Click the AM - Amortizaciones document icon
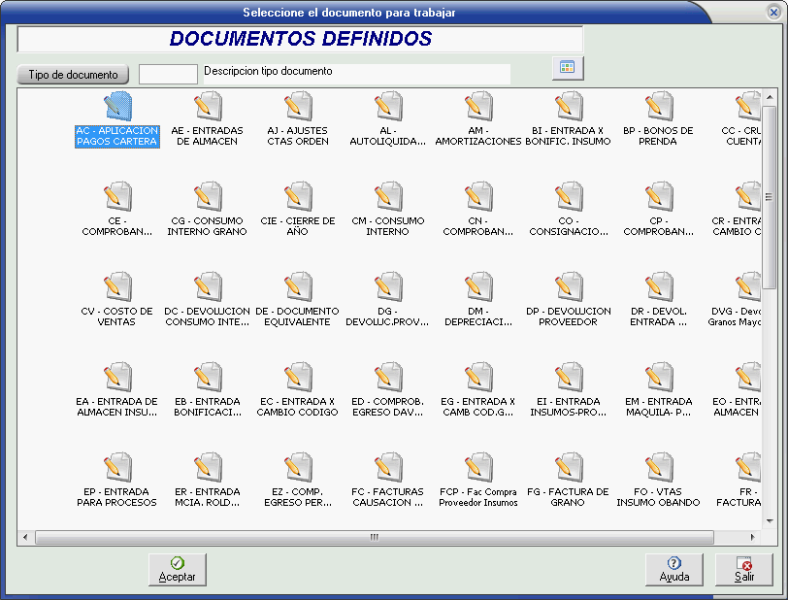Image resolution: width=788 pixels, height=600 pixels. 478,106
